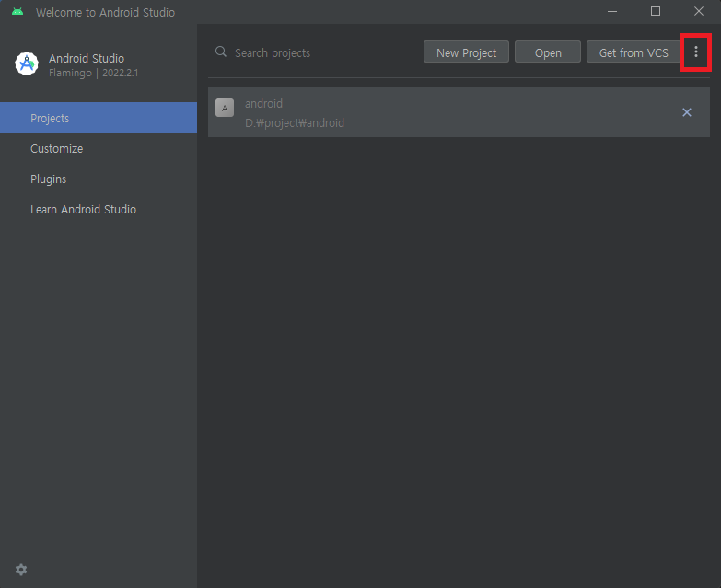Click Get from VCS button

634,52
